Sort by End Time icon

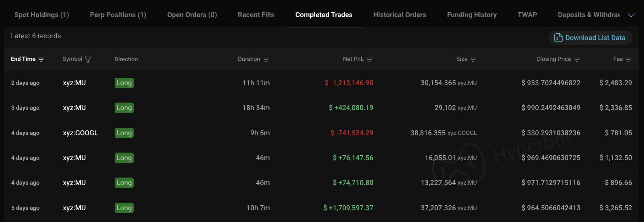(41, 59)
